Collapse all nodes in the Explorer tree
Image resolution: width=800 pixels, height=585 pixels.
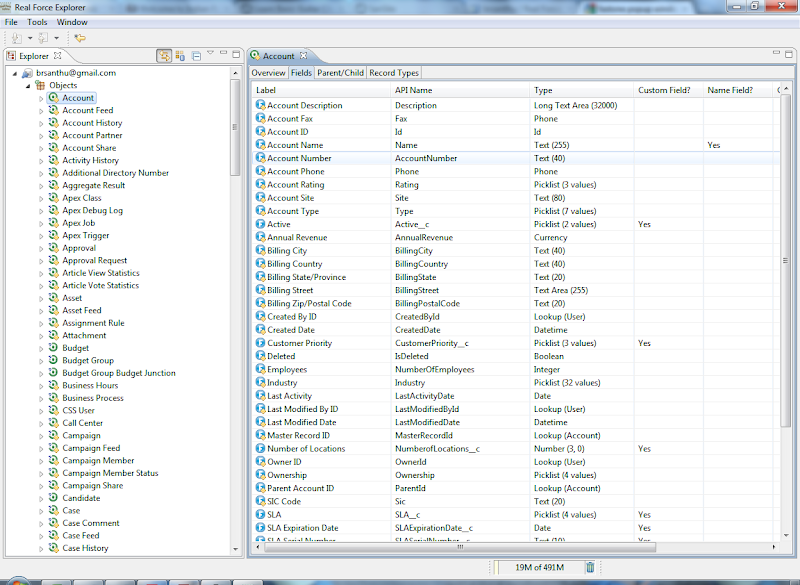(196, 56)
